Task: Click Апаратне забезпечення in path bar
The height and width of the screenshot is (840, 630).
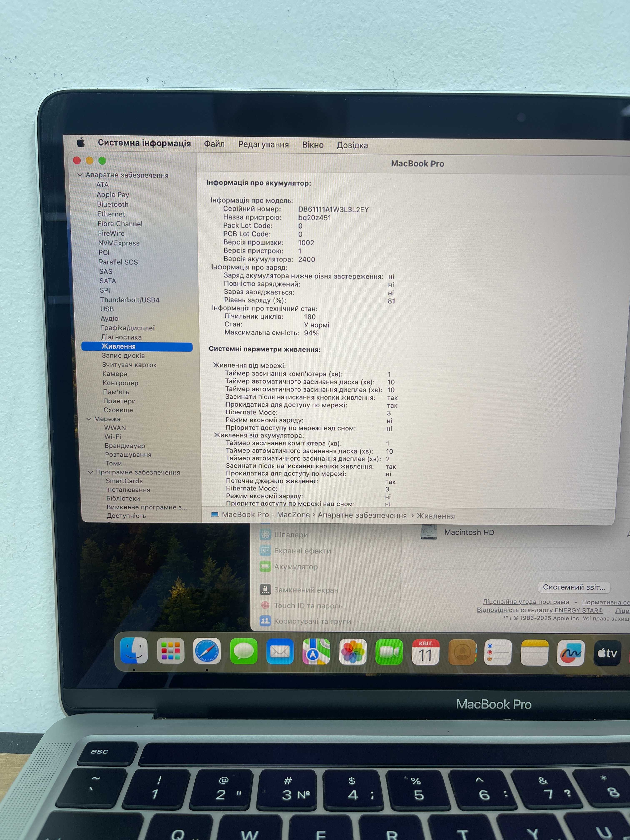Action: tap(362, 515)
